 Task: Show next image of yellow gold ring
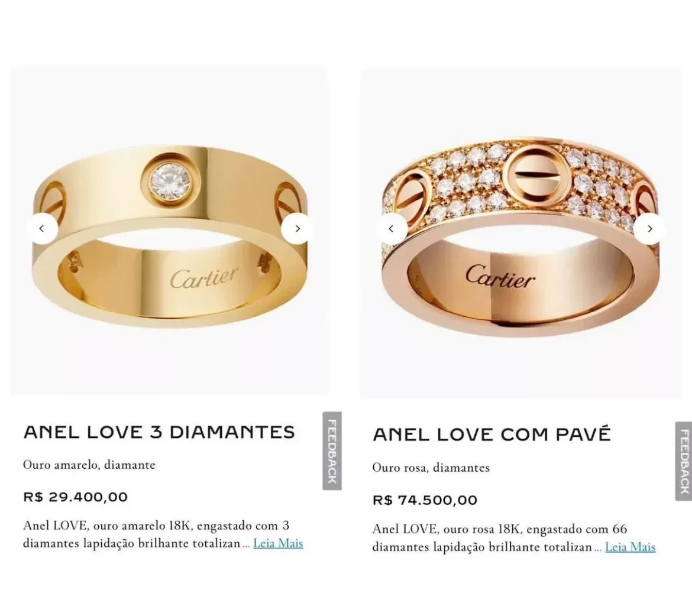298,229
